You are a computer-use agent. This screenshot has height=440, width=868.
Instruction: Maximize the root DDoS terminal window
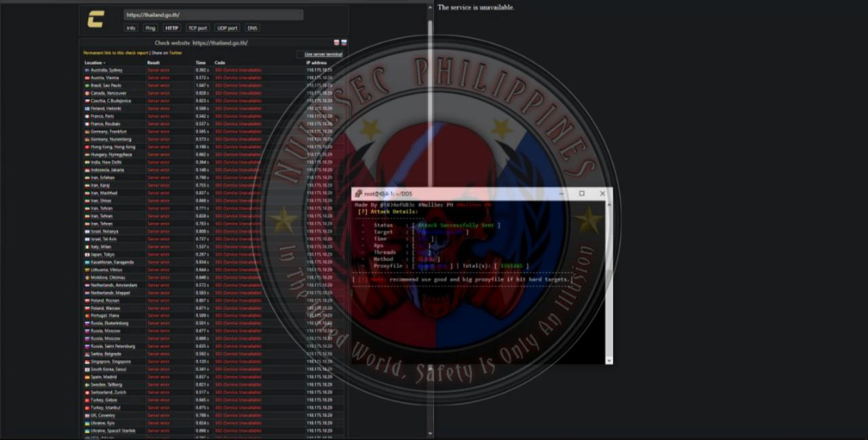(x=582, y=193)
